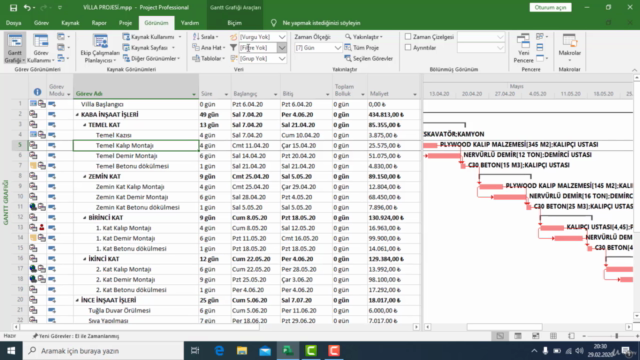Open Microsoft Edge from the taskbar

point(219,351)
